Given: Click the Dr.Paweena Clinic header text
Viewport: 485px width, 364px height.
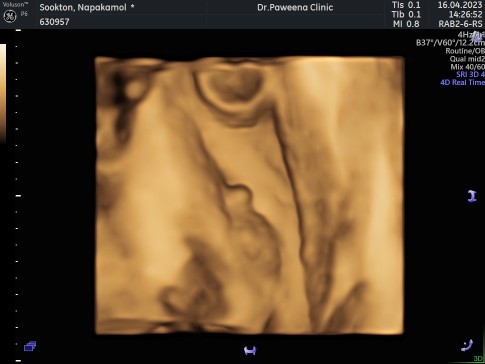Looking at the screenshot, I should (x=295, y=8).
